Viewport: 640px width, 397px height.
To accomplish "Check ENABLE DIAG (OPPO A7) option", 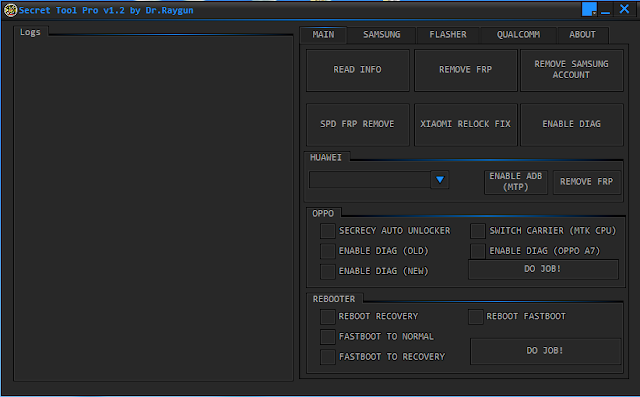I will (478, 251).
